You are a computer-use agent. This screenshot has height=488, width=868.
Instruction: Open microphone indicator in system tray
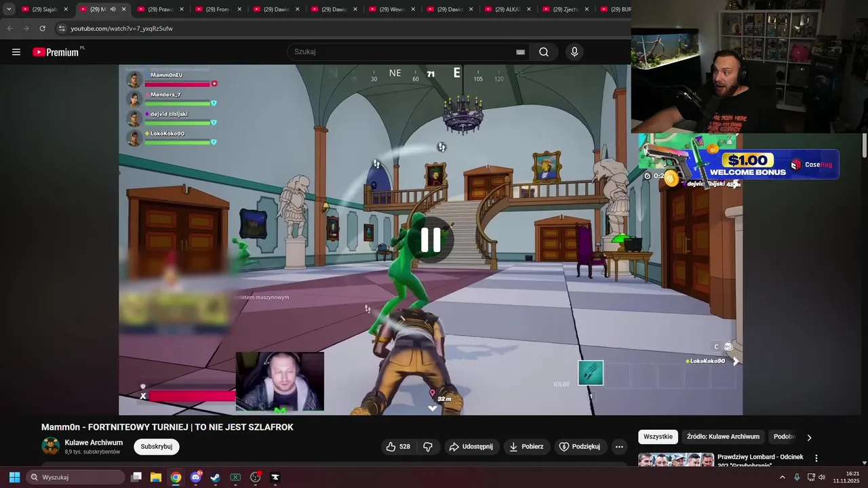(x=797, y=477)
